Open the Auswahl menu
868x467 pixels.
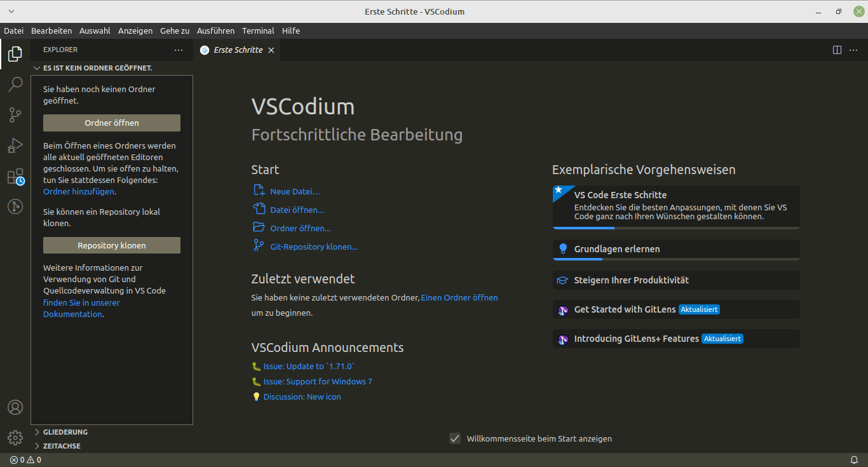coord(95,30)
